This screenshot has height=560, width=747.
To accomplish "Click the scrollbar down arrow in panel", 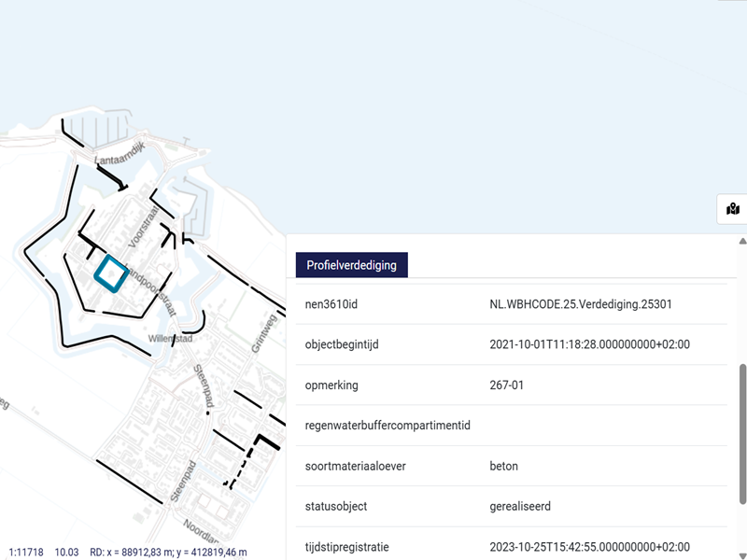I will pos(742,553).
